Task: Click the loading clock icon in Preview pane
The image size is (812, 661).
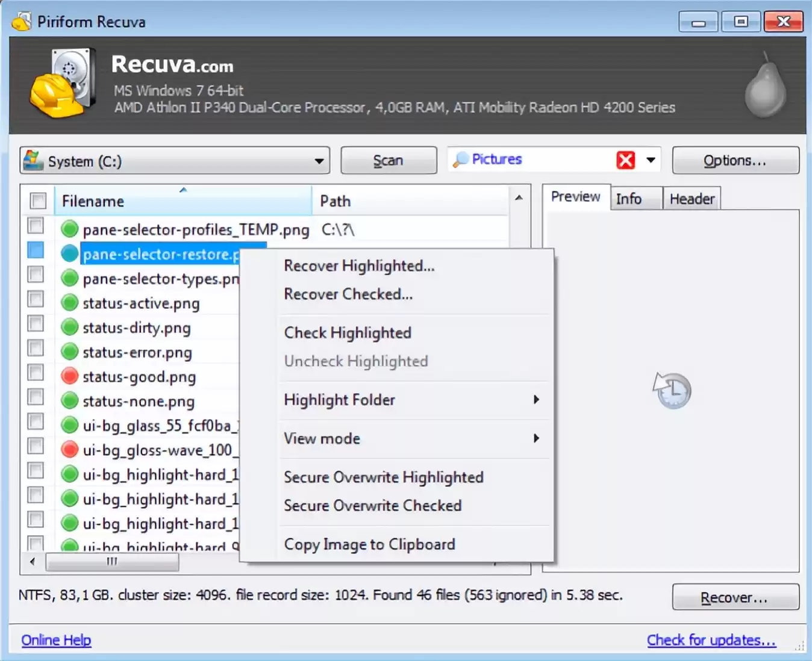Action: coord(672,390)
